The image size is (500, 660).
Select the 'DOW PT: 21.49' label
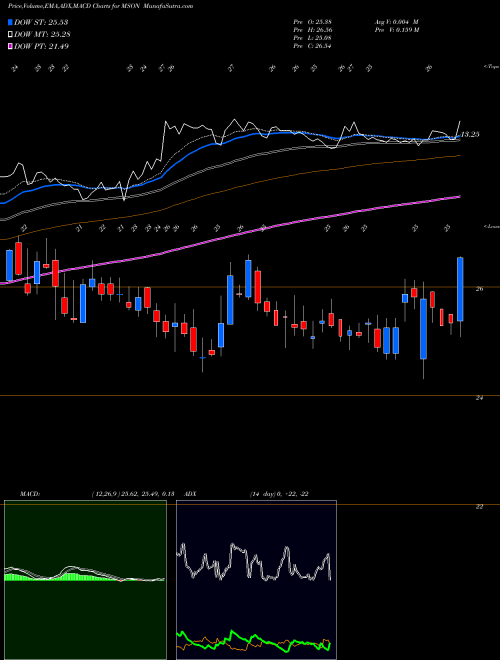pyautogui.click(x=41, y=46)
